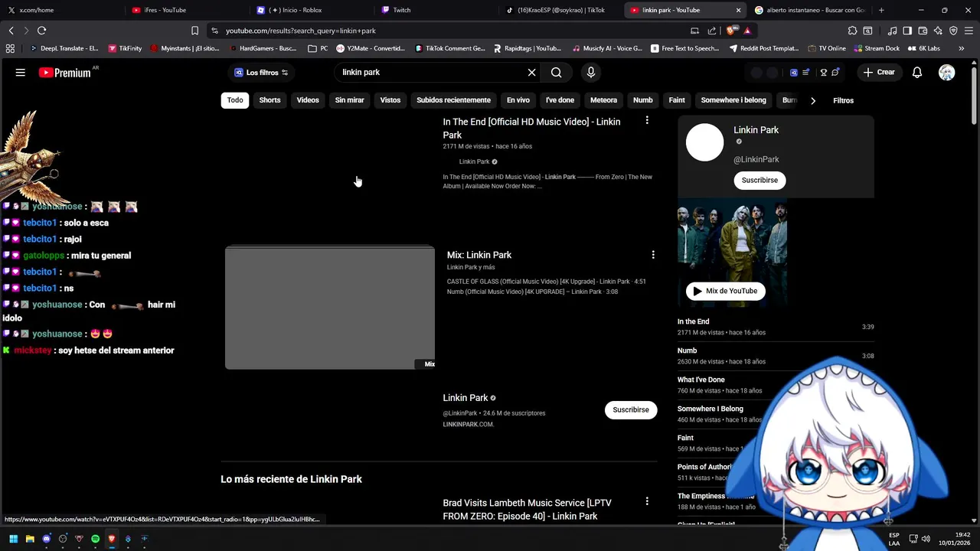Bookmark this page icon
This screenshot has height=551, width=980.
coord(194,31)
